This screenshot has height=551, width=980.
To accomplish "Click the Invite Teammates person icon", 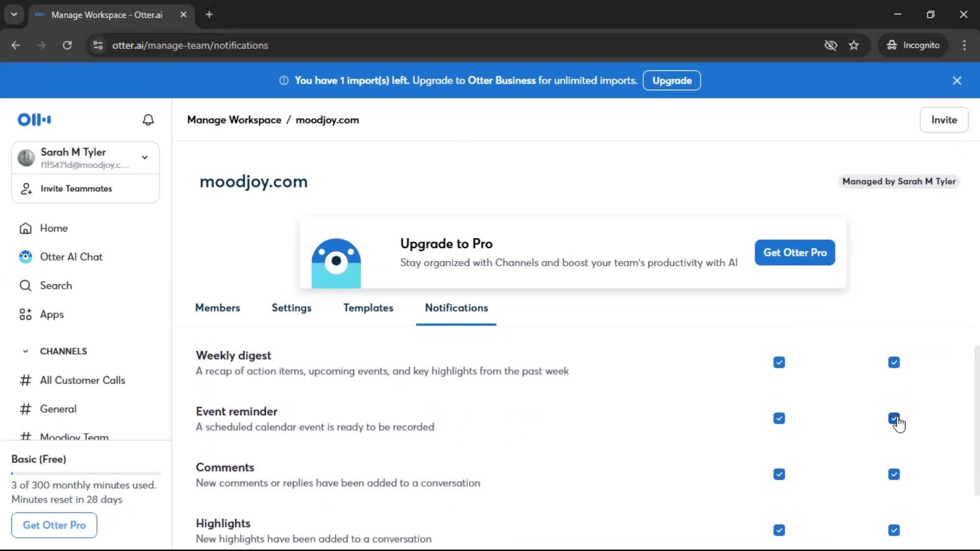I will point(26,189).
